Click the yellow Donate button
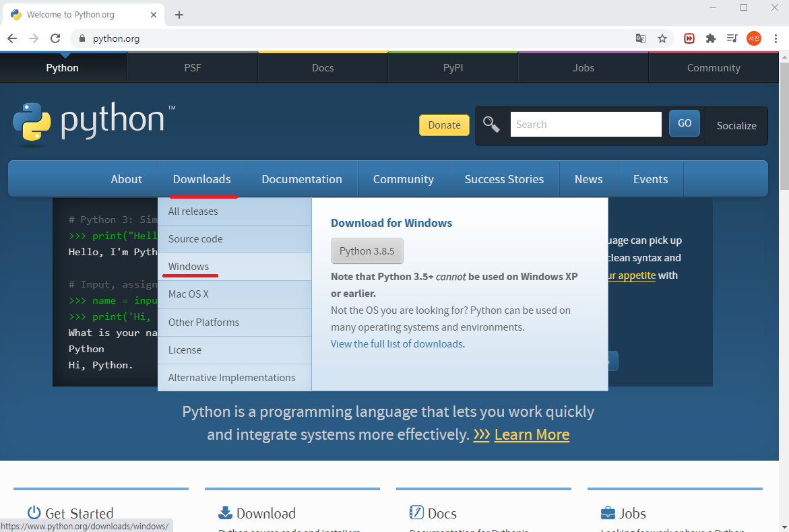 coord(444,125)
